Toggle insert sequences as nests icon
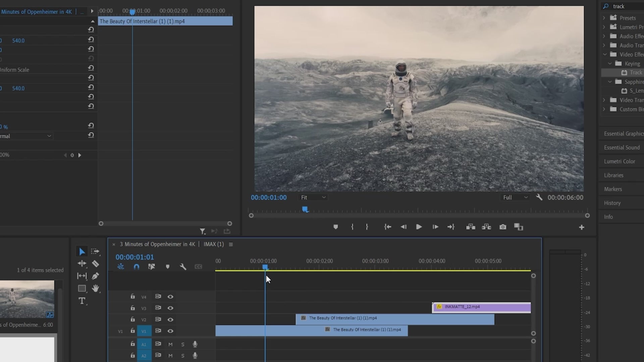The image size is (644, 362). click(121, 267)
